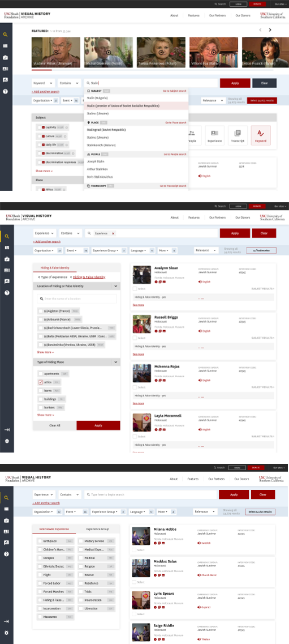289x644 pixels.
Task: Select the Transcript search type icon tile
Action: (238, 135)
